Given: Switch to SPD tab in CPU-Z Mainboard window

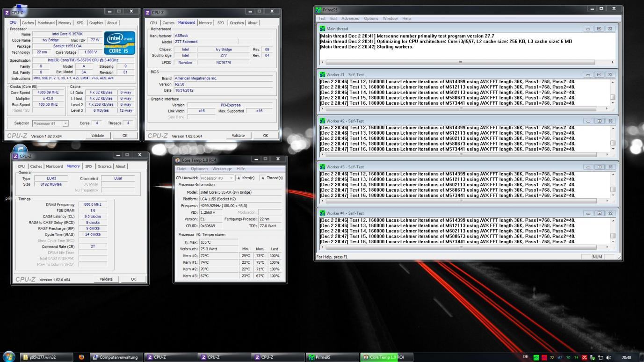Looking at the screenshot, I should (221, 22).
